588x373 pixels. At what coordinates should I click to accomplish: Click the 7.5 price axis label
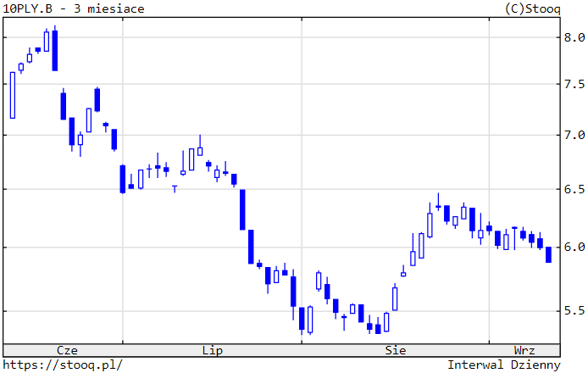pyautogui.click(x=574, y=84)
